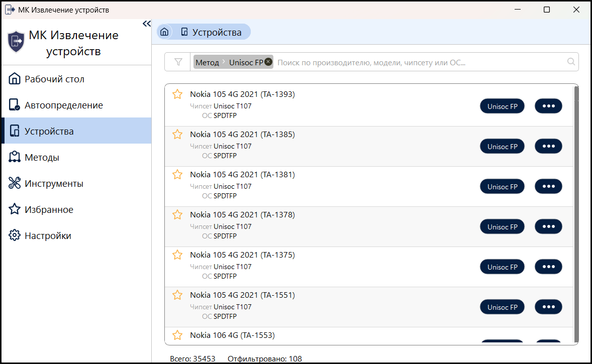
Task: Click Unisoc FP button for TA-1381
Action: click(x=502, y=187)
